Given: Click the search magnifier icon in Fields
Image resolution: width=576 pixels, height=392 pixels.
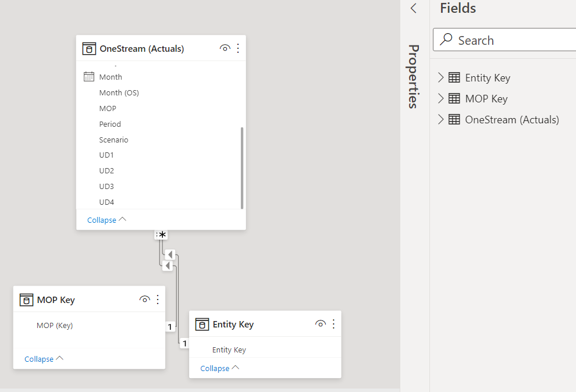Looking at the screenshot, I should (446, 40).
